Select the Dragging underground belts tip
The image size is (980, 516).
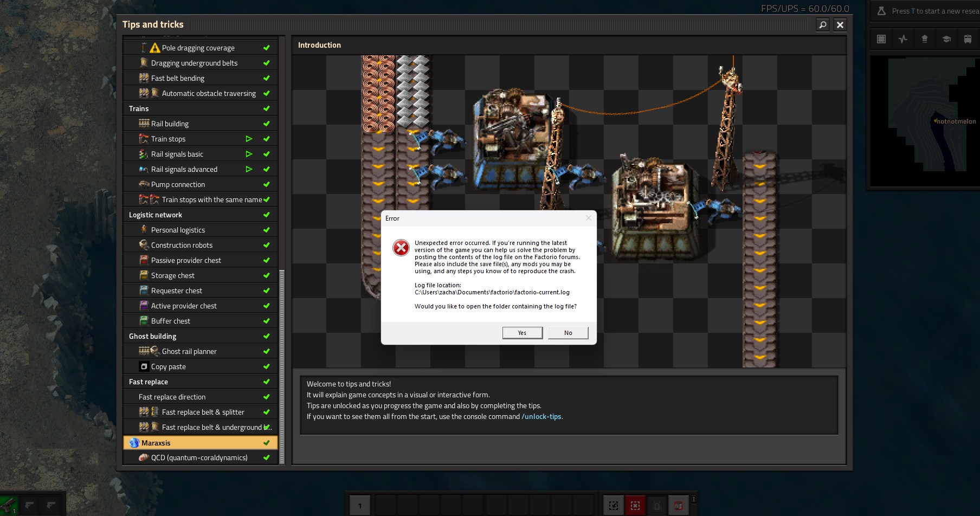click(x=201, y=63)
